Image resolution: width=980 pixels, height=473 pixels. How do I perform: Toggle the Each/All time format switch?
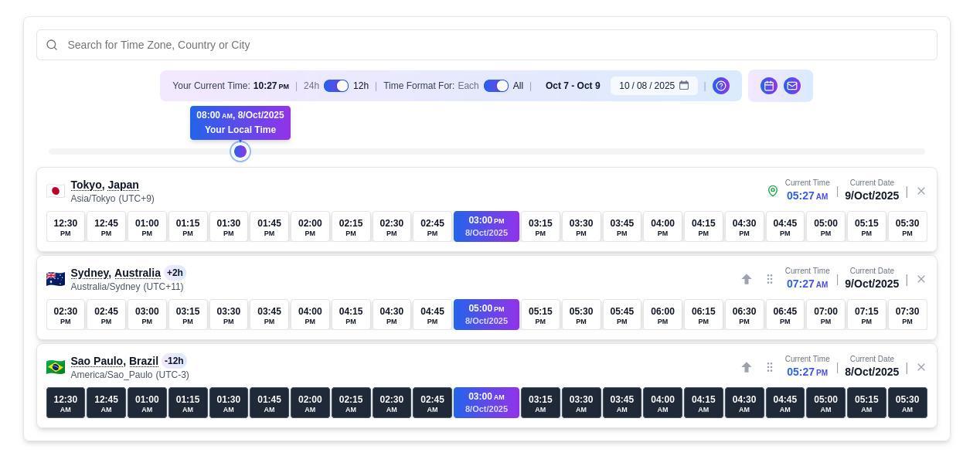496,86
